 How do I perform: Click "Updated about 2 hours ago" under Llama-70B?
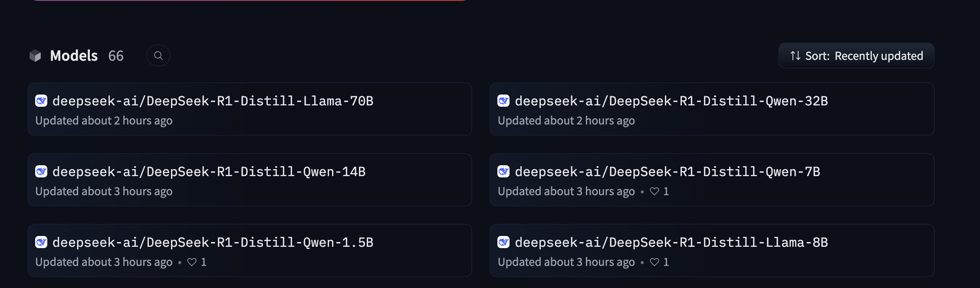point(104,121)
